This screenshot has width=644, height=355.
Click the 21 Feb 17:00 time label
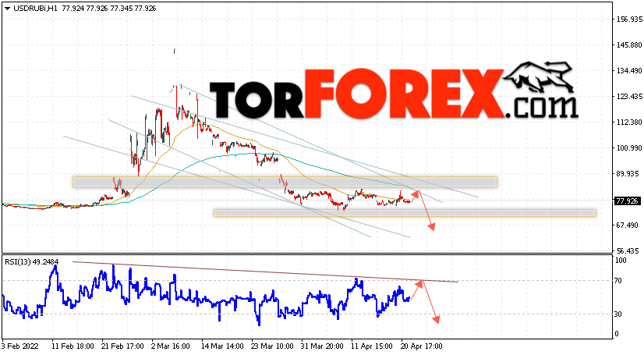(123, 346)
